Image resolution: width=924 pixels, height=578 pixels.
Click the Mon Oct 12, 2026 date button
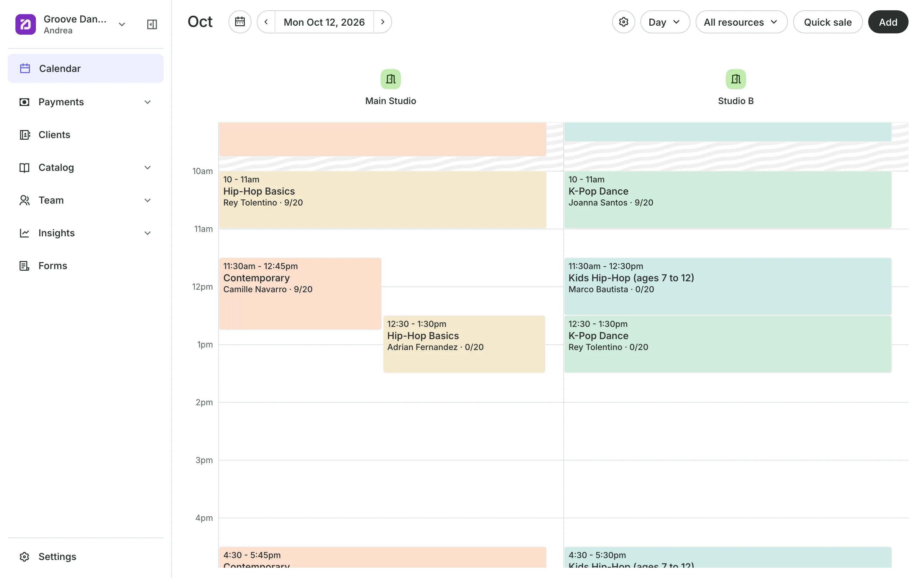324,22
